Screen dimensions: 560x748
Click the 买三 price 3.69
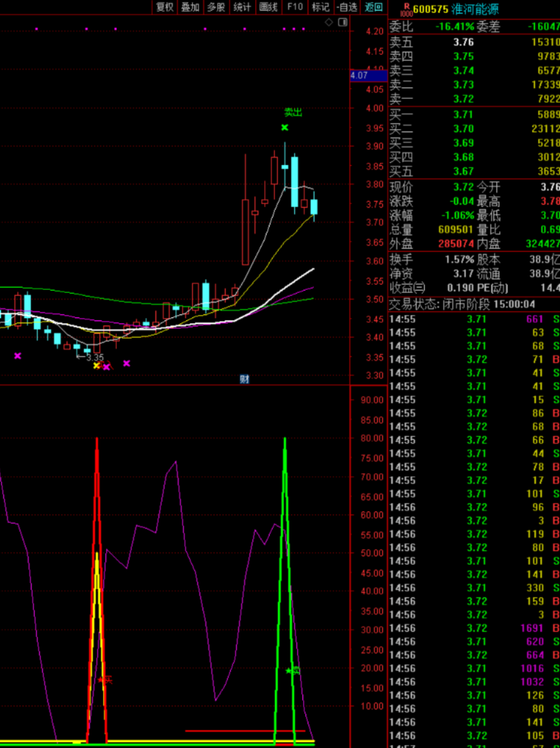coord(463,143)
